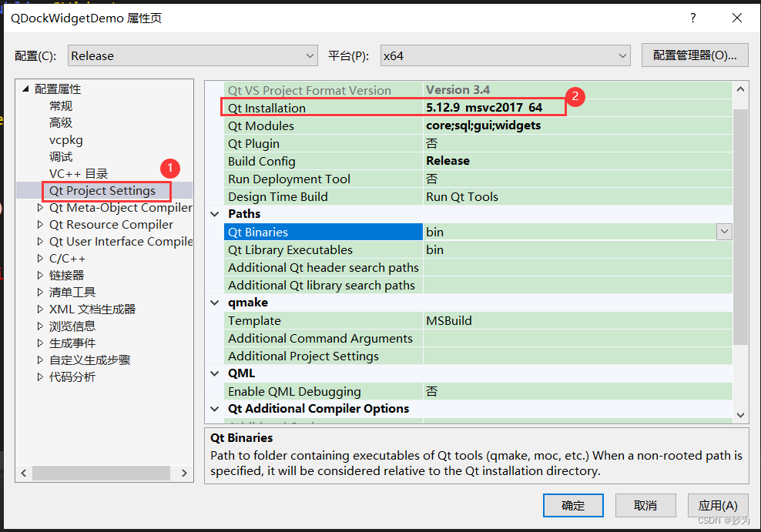Collapse the QML section
The height and width of the screenshot is (532, 761).
214,373
